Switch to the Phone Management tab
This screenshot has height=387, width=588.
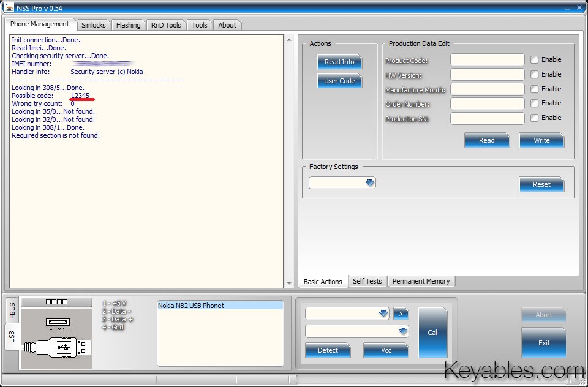click(40, 24)
